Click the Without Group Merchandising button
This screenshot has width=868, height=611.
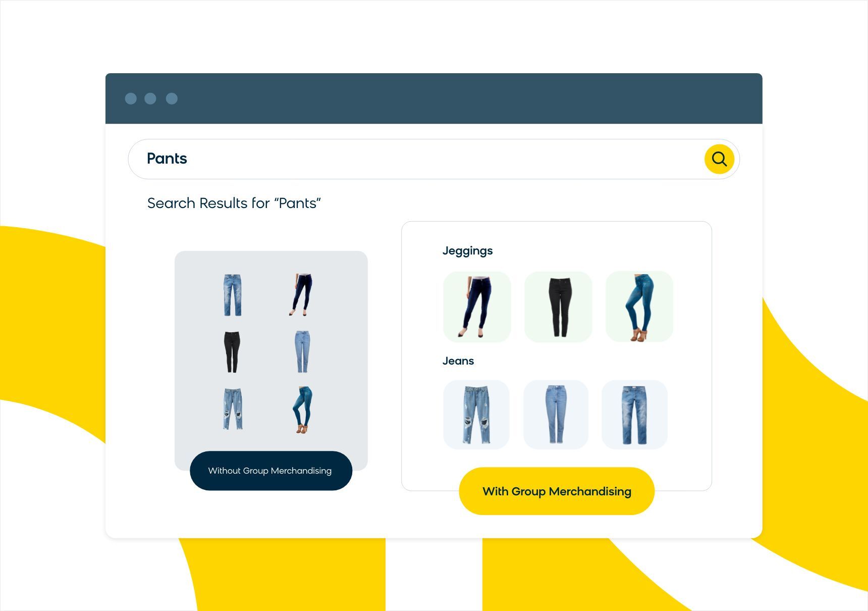(x=271, y=471)
